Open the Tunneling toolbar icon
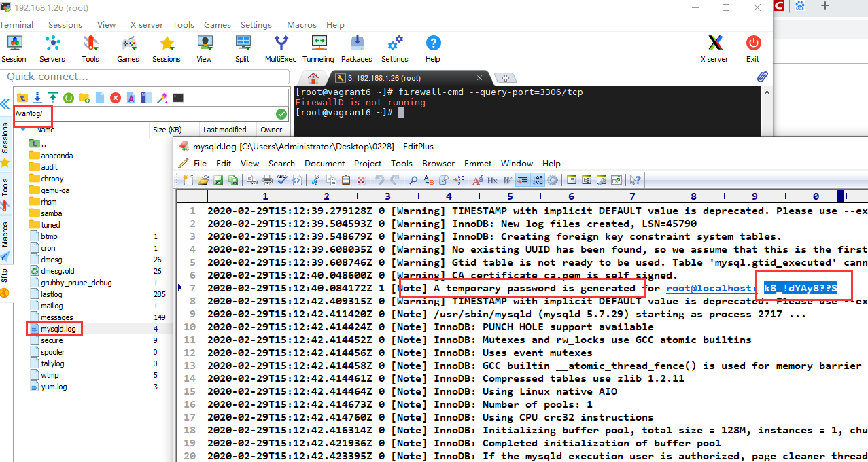Viewport: 868px width, 462px height. [319, 49]
